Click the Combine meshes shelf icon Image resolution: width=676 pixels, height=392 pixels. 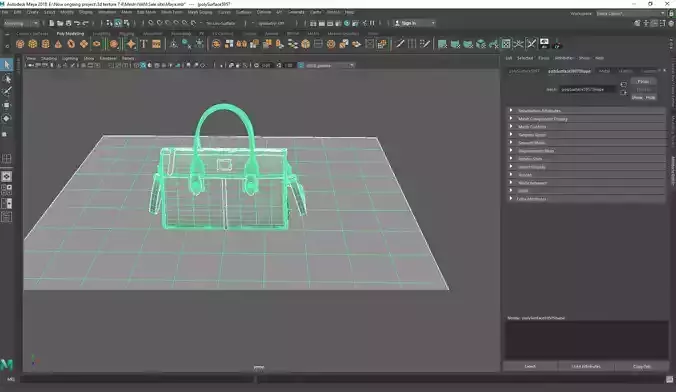[216, 44]
